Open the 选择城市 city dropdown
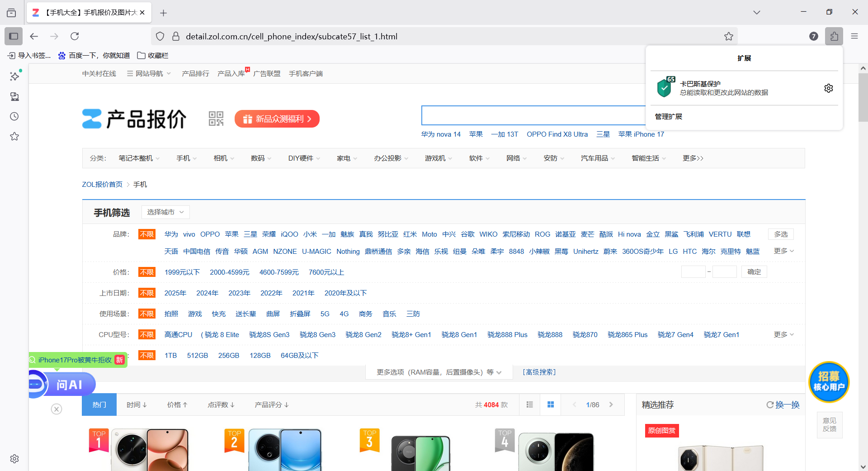This screenshot has height=471, width=868. tap(165, 212)
